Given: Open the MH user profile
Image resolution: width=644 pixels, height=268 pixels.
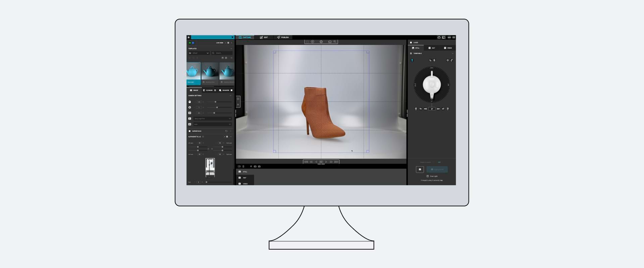Looking at the screenshot, I should tap(449, 38).
